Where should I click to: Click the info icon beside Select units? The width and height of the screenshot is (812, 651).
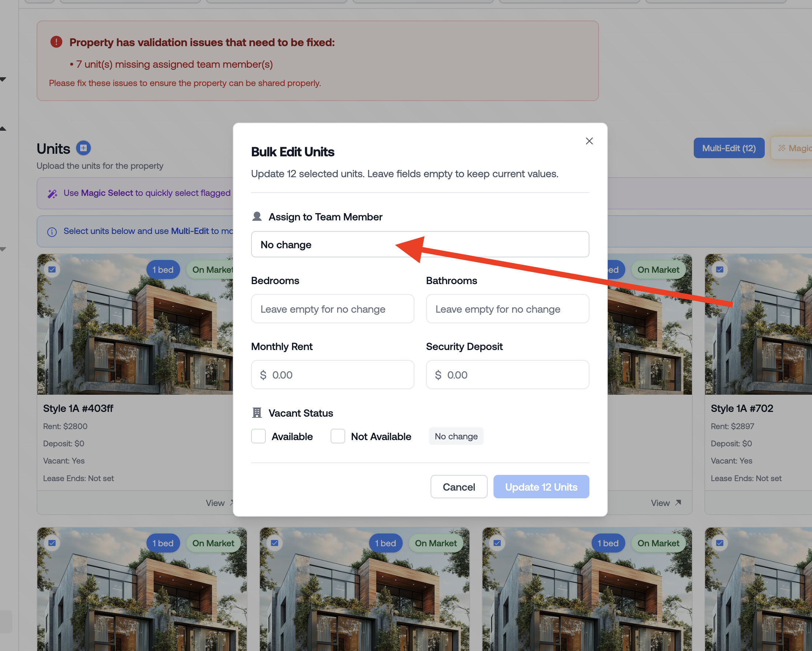(x=52, y=232)
